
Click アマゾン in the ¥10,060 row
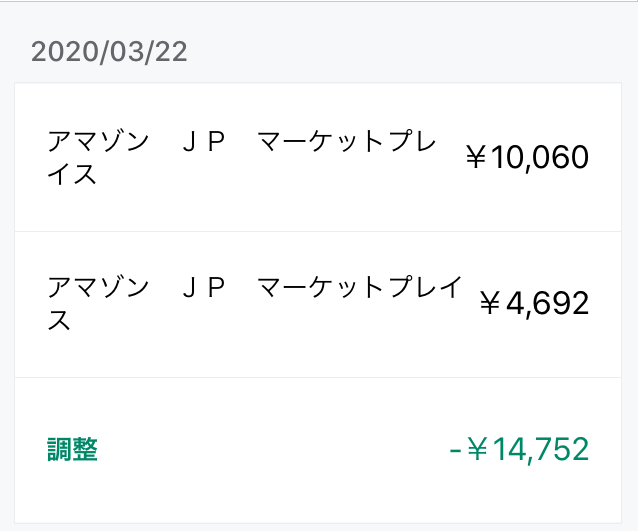(98, 141)
